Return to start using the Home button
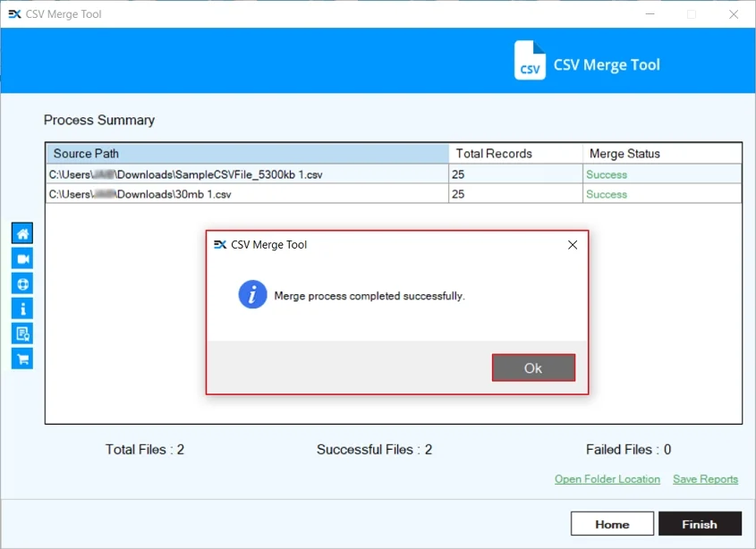The height and width of the screenshot is (549, 756). tap(612, 523)
